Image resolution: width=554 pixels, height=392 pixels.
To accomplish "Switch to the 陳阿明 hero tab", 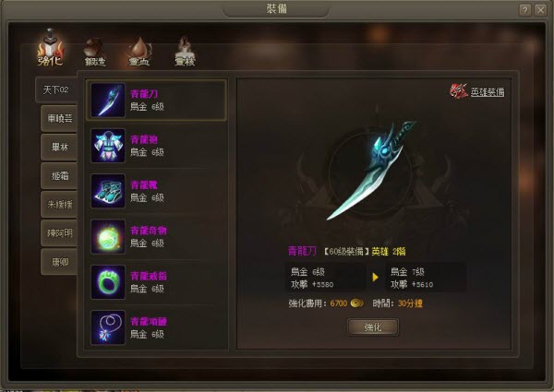I will (x=59, y=233).
